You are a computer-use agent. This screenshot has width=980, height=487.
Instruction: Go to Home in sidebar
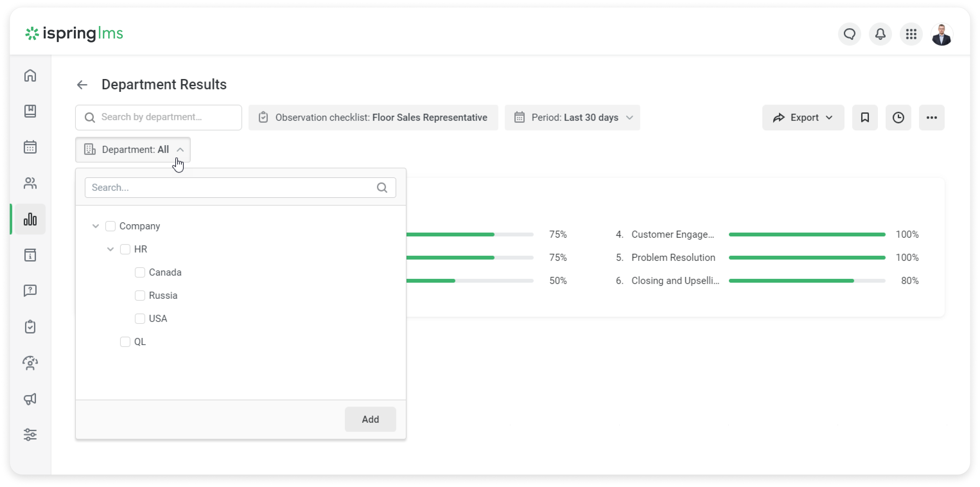30,75
